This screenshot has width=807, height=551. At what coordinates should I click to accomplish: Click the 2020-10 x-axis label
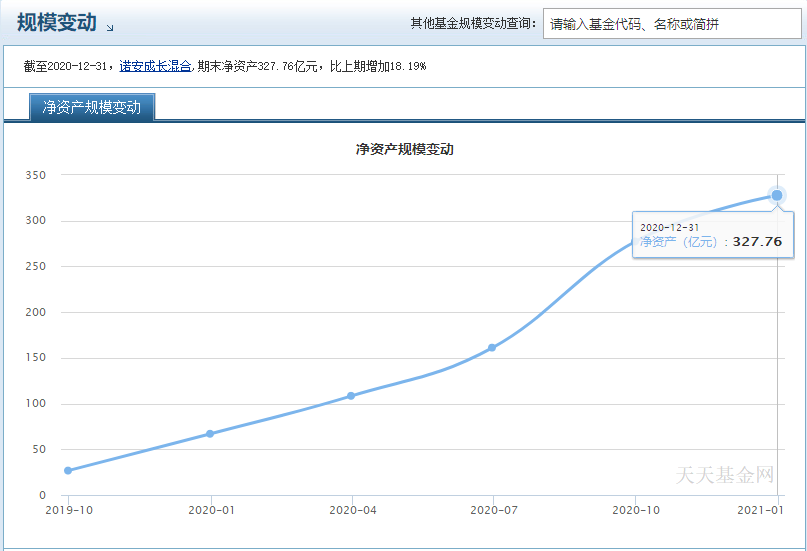[636, 510]
